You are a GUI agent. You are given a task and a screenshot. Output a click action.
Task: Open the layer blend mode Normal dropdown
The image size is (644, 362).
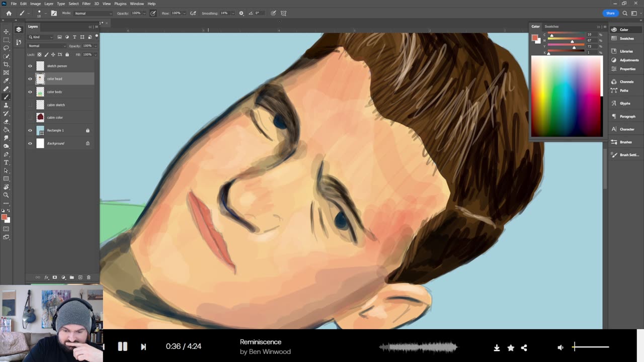pos(47,46)
